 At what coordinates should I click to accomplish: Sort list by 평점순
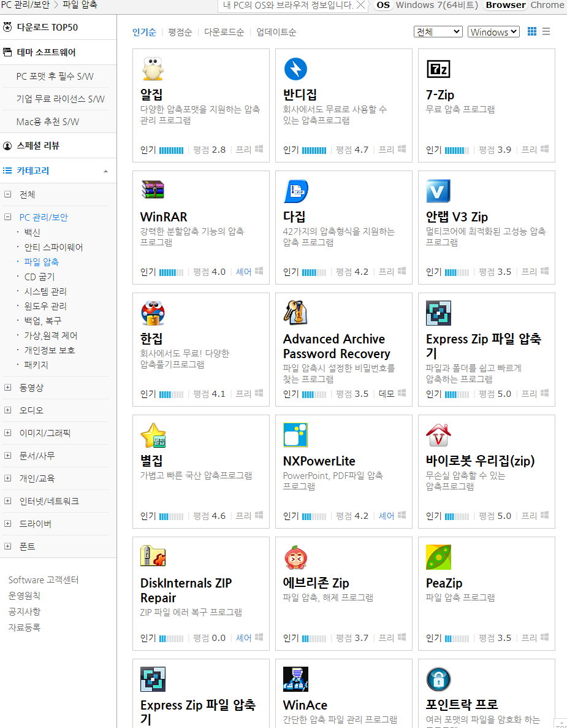pos(180,32)
